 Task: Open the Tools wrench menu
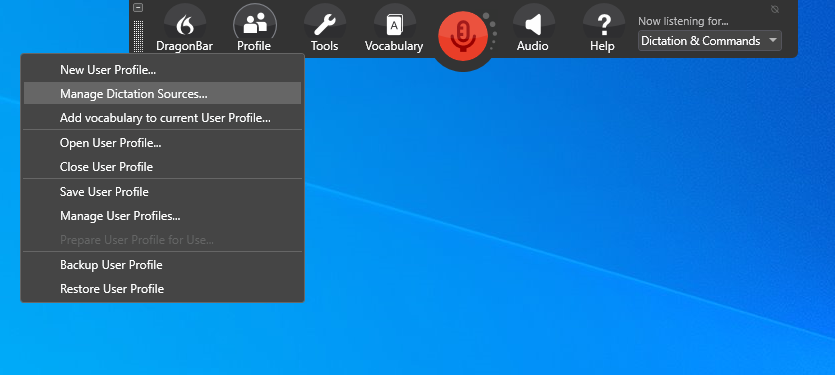pyautogui.click(x=324, y=25)
